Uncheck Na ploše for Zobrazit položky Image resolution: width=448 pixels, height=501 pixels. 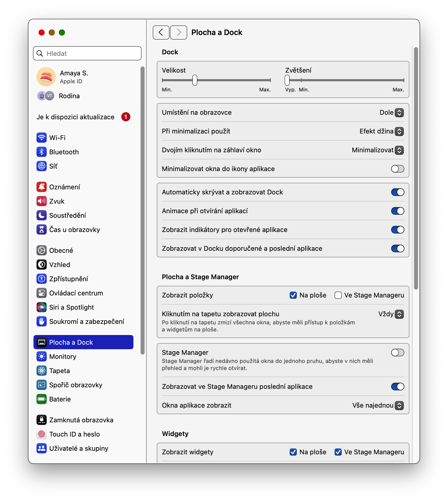293,295
